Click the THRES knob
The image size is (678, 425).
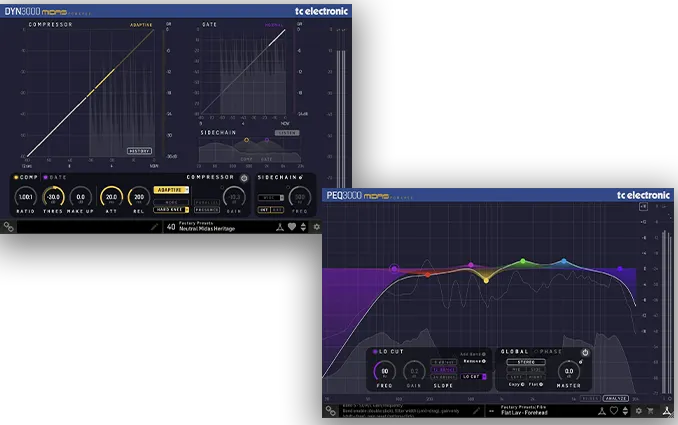(53, 197)
